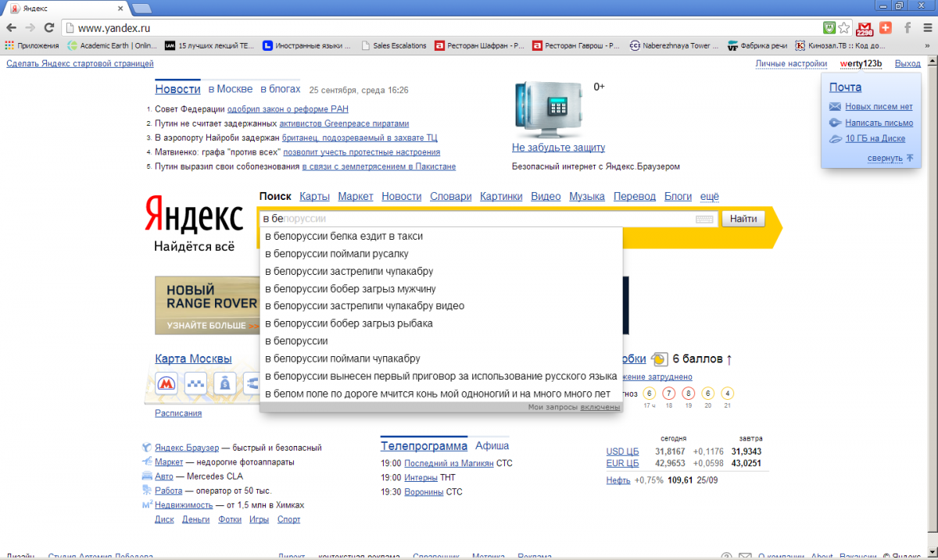Click the traffic light icon beside Пробки
Viewport: 938px width, 560px height.
pos(659,359)
